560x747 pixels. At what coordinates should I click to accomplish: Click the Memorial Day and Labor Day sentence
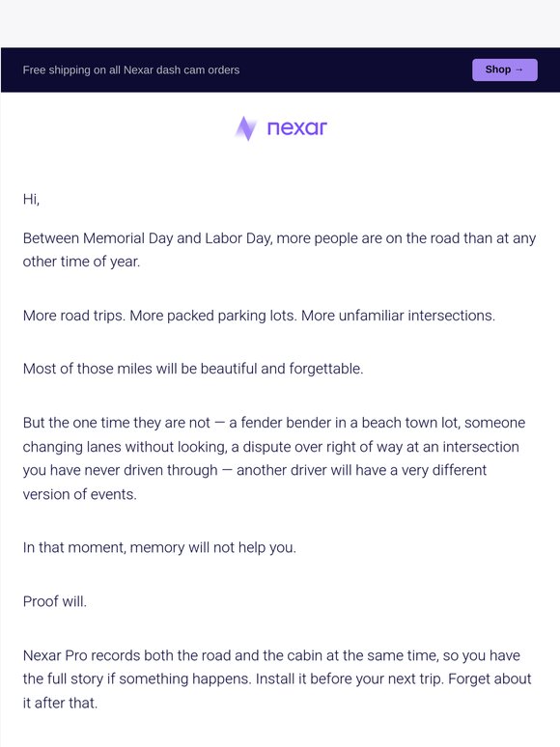coord(279,238)
